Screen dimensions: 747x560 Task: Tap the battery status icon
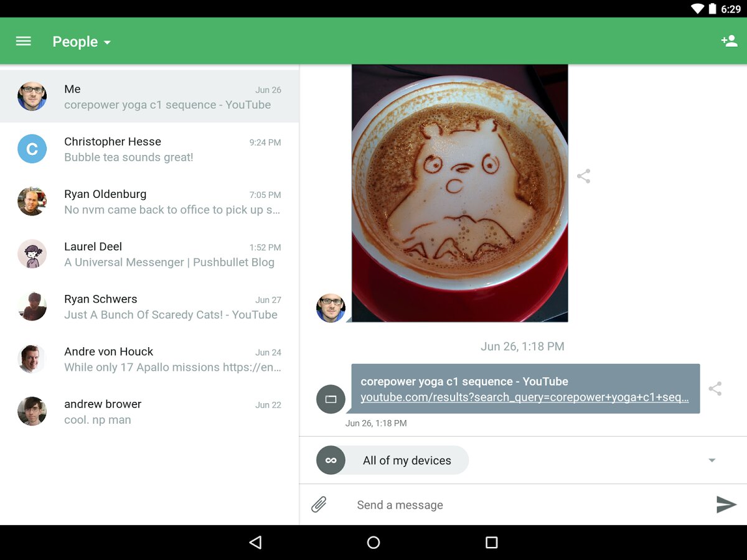[712, 9]
